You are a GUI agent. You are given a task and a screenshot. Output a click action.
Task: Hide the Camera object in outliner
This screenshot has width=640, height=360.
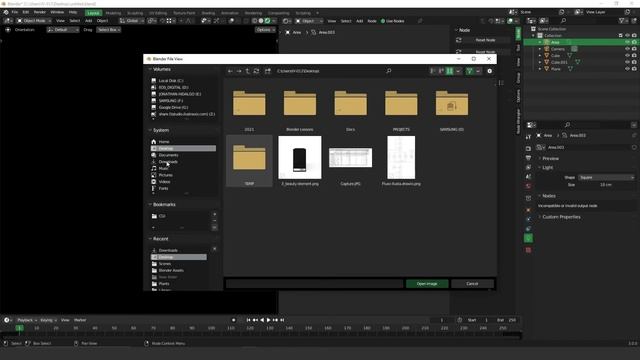click(627, 49)
